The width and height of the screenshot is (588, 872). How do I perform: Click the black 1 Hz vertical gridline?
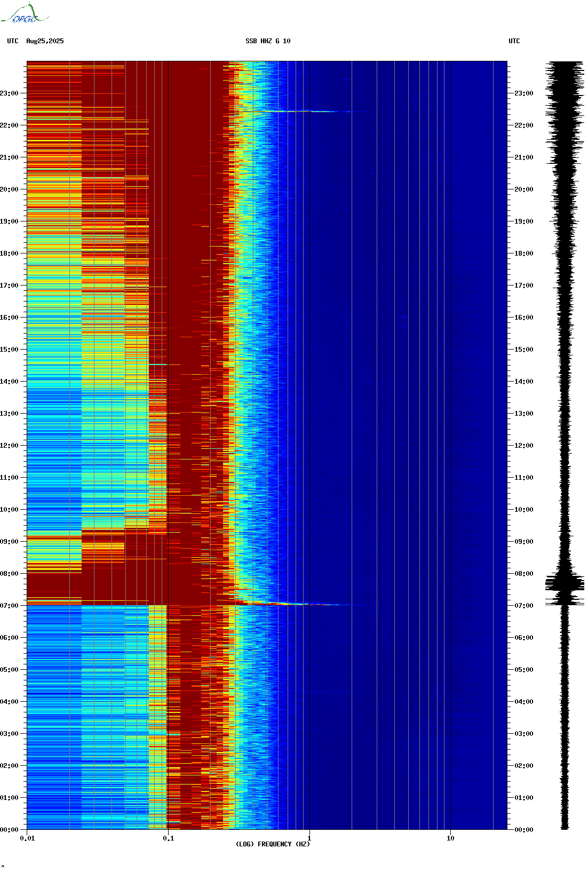pos(309,446)
